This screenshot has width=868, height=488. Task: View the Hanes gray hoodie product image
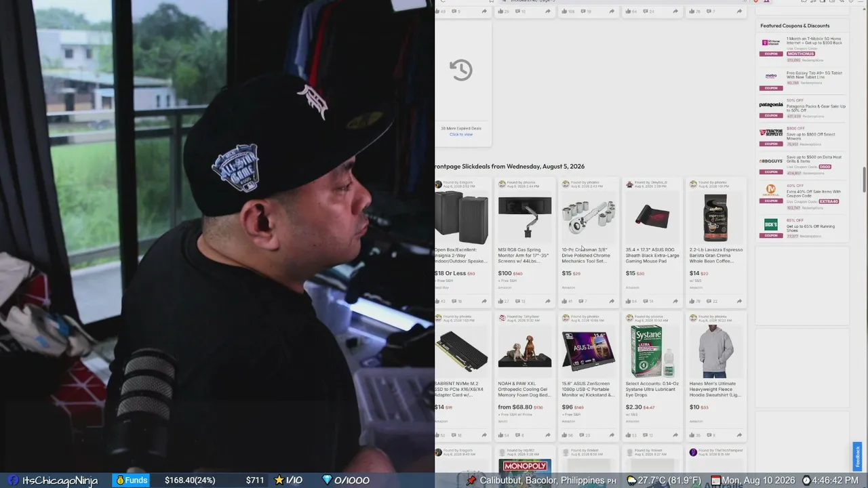716,351
